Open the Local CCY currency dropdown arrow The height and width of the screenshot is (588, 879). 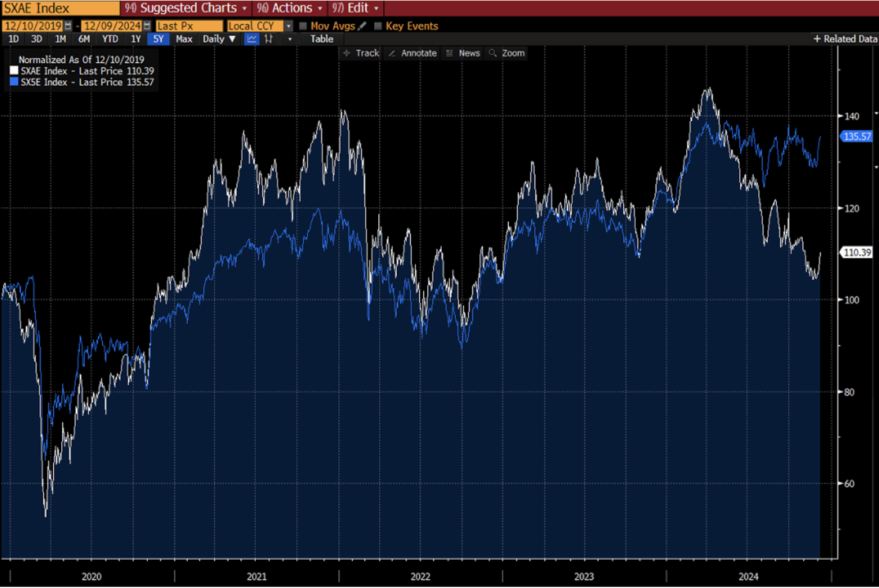point(288,26)
